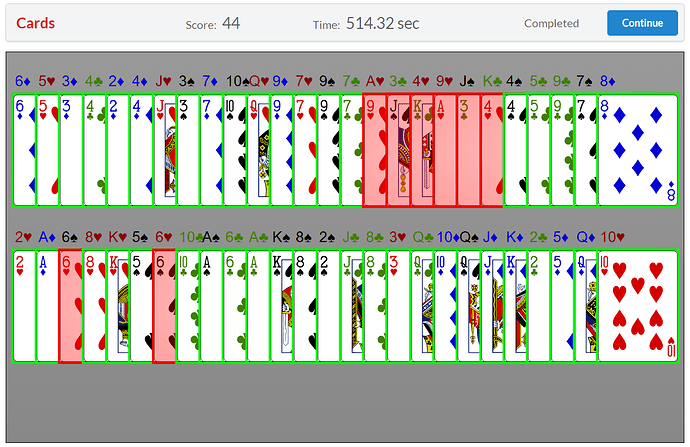Viewport: 690px width, 447px height.
Task: Pick the 10 of clubs card
Action: tap(188, 306)
